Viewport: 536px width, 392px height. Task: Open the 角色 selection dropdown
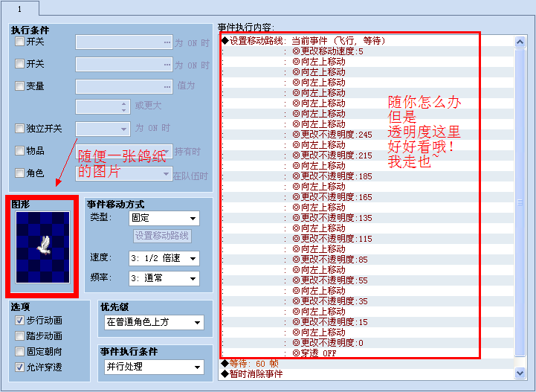click(123, 173)
